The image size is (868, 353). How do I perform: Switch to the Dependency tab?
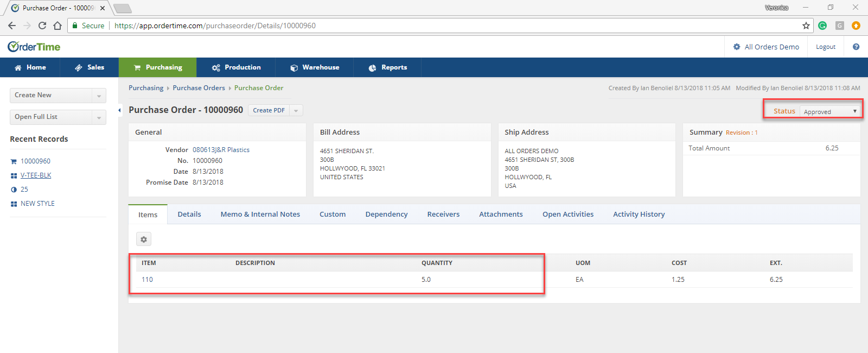387,215
